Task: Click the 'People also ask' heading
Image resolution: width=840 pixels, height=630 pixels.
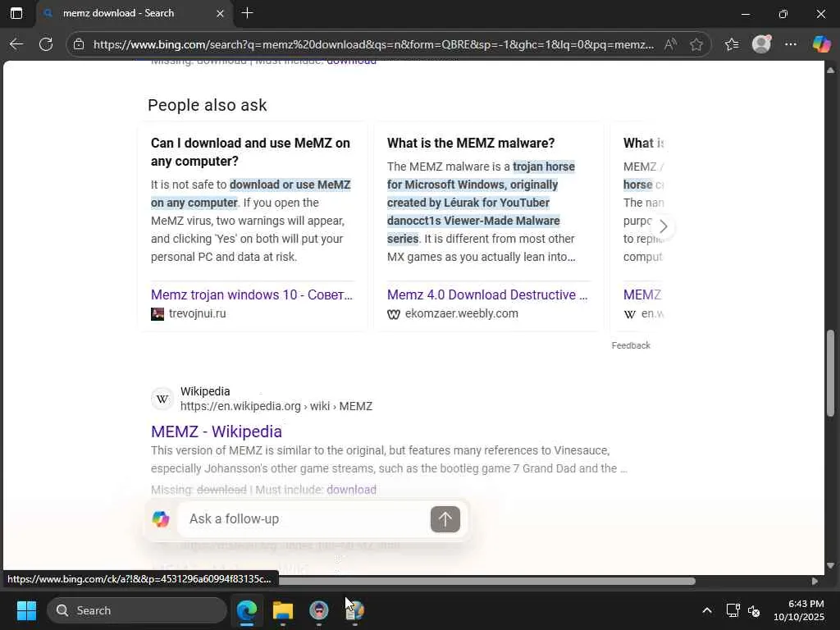Action: (208, 105)
